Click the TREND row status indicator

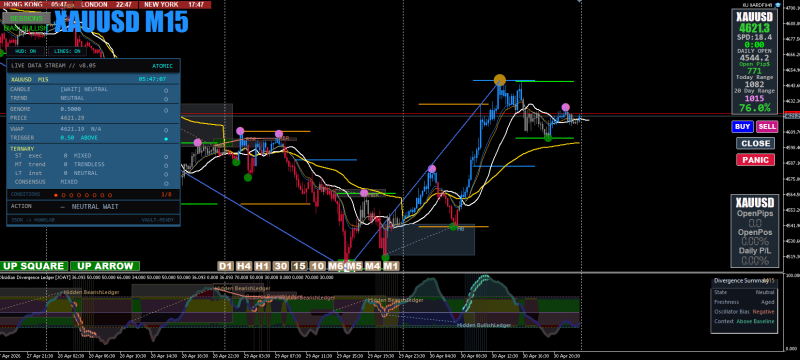(166, 99)
